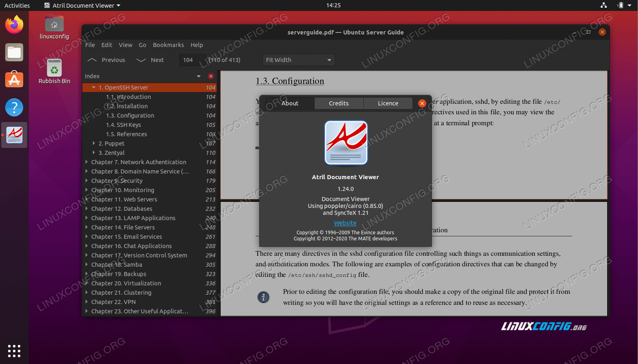
Task: Open the Help dock icon
Action: (14, 107)
